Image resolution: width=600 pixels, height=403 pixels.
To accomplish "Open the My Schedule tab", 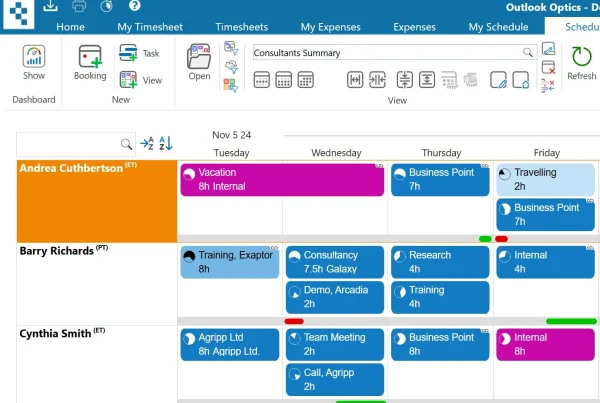I will (x=498, y=27).
